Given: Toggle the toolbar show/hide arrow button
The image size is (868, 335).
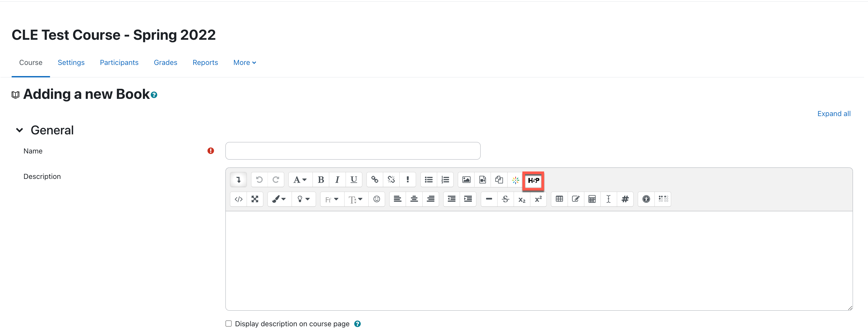Looking at the screenshot, I should pyautogui.click(x=238, y=180).
